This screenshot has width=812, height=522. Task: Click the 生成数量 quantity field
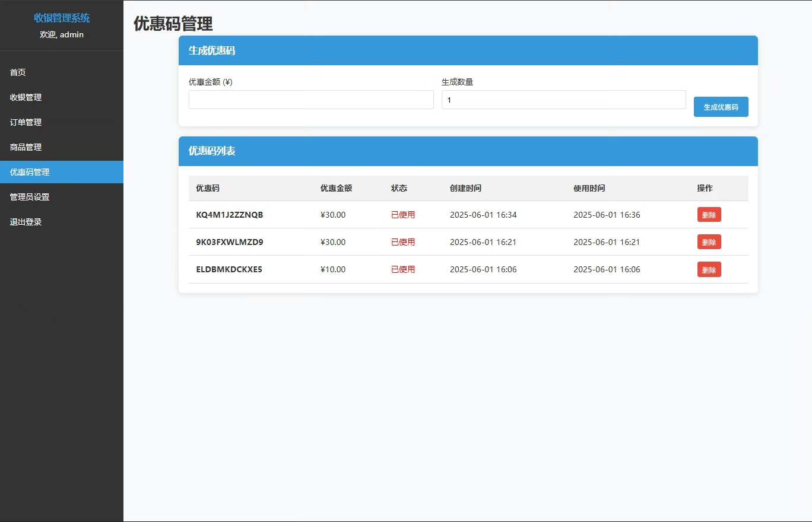(x=563, y=100)
